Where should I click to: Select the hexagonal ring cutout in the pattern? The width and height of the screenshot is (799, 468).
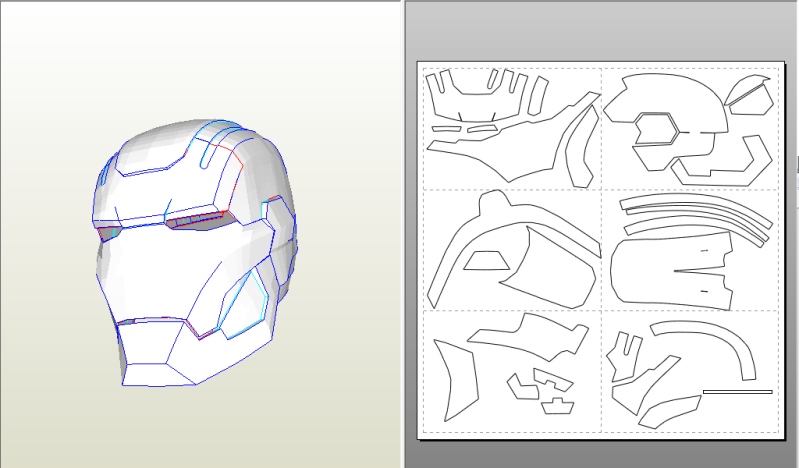point(657,129)
